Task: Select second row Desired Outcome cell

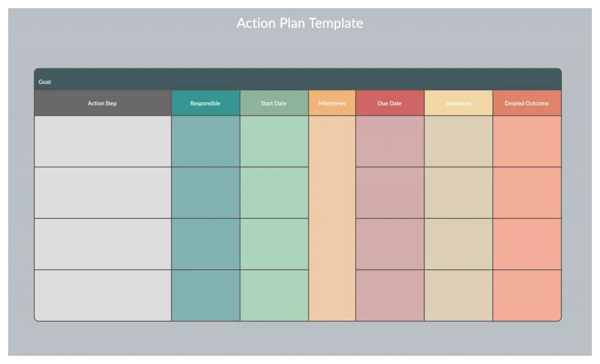Action: click(x=527, y=193)
